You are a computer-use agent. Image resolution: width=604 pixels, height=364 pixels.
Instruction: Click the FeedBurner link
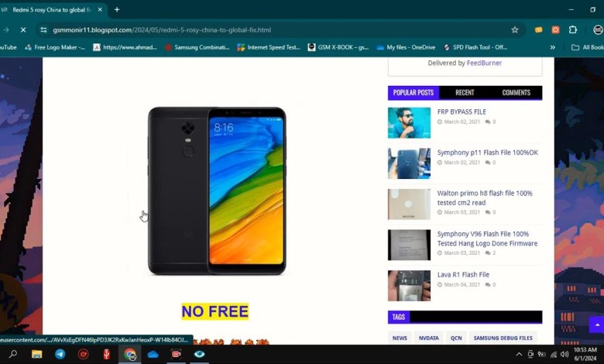pos(484,63)
